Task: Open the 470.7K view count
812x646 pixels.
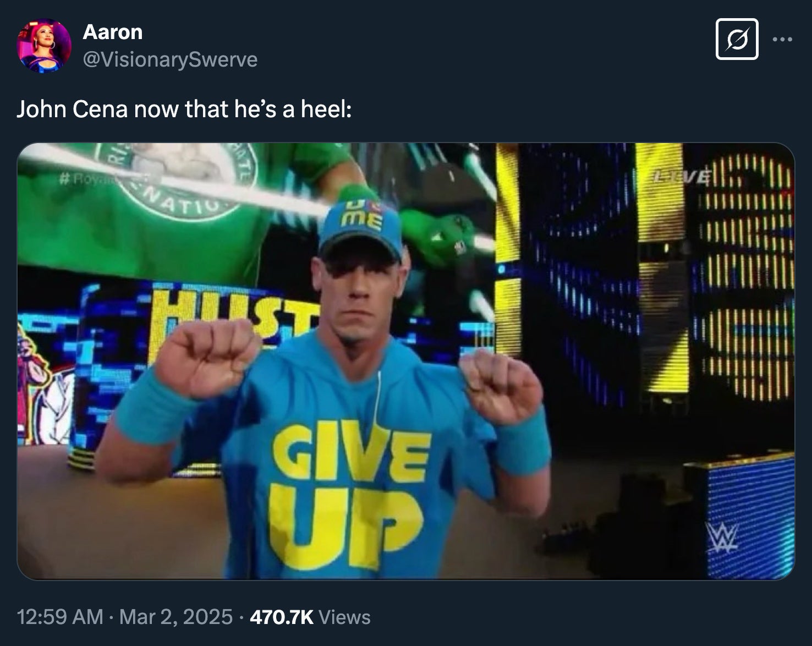Action: tap(281, 617)
